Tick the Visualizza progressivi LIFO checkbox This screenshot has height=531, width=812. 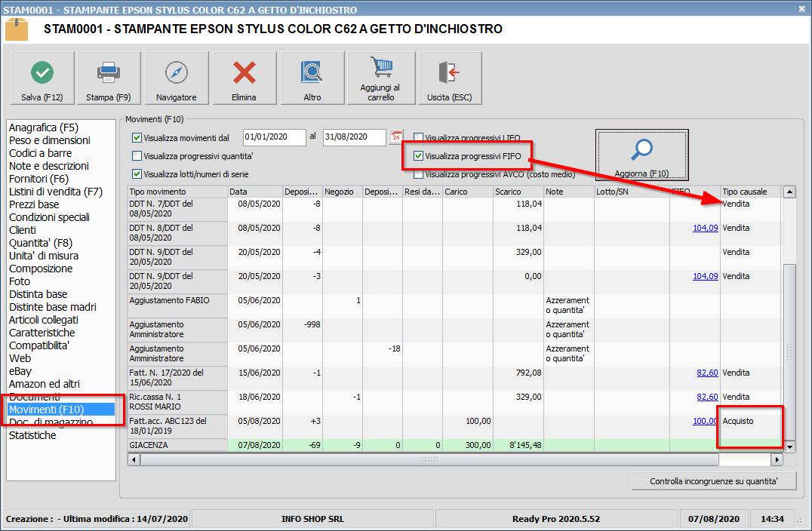[418, 138]
